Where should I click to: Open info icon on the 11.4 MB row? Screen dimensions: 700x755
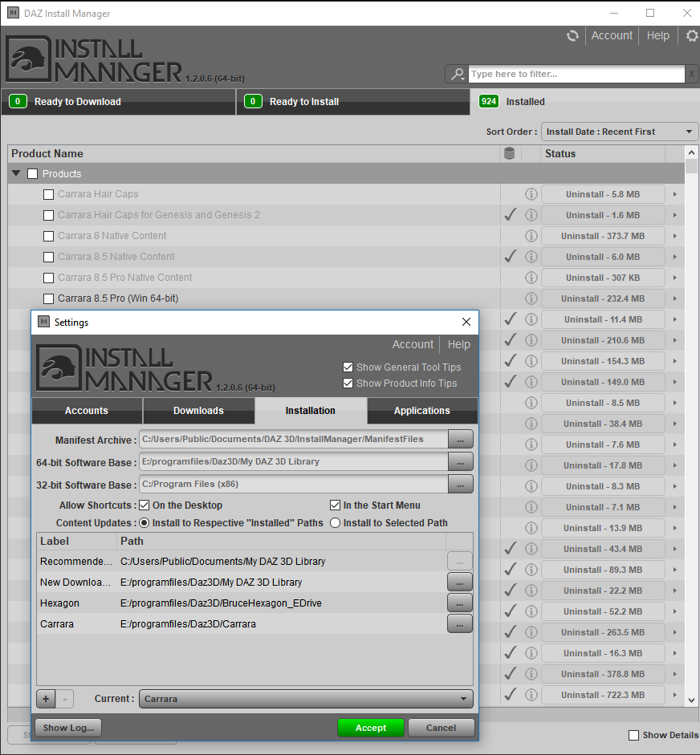[x=531, y=319]
